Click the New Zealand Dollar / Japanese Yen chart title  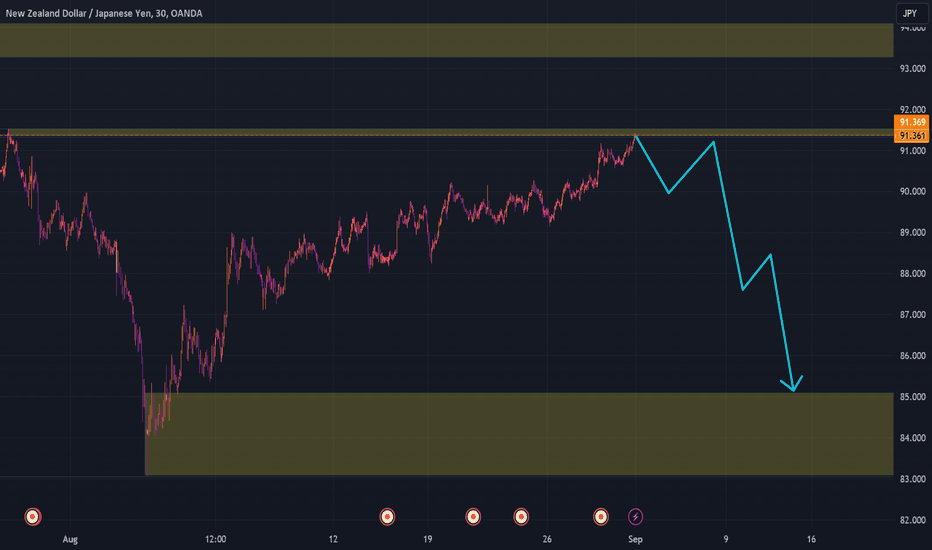(104, 13)
